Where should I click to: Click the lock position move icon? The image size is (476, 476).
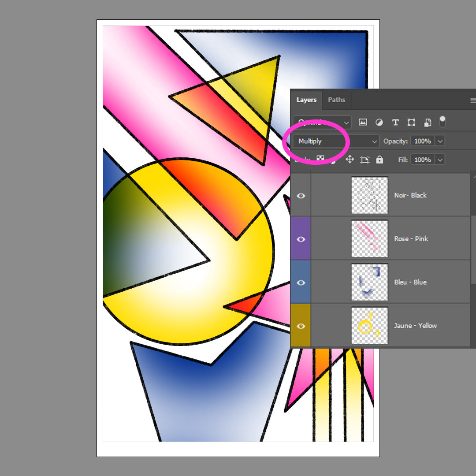350,160
